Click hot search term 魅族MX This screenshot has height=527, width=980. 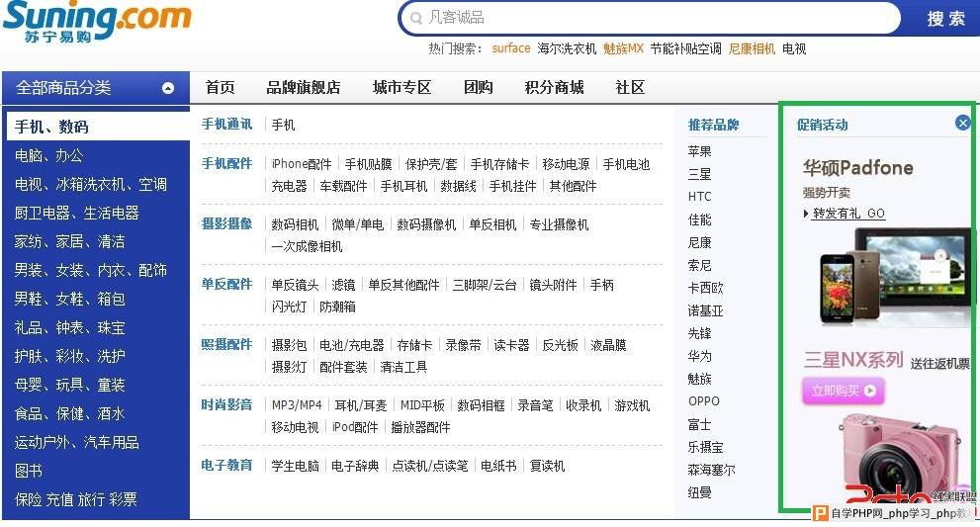[623, 48]
